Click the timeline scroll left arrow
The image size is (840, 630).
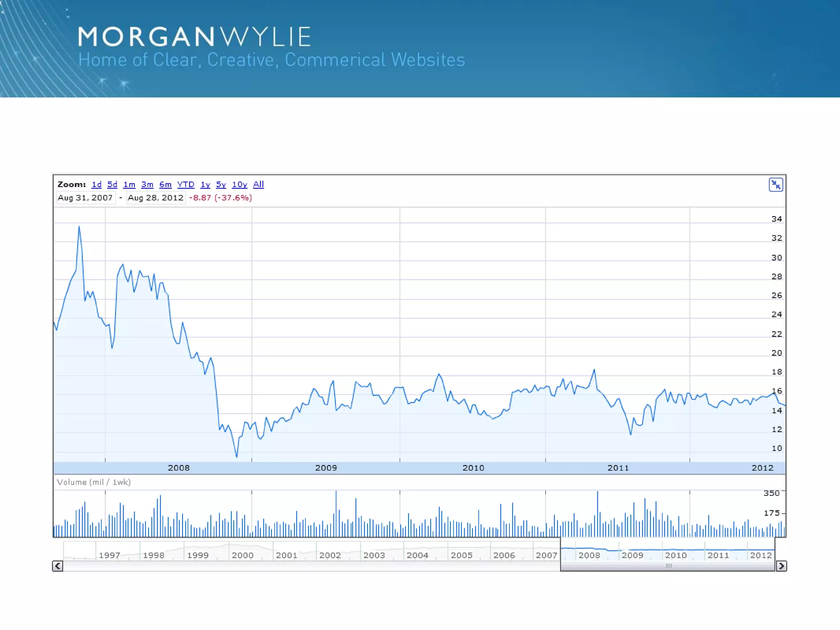click(x=58, y=566)
